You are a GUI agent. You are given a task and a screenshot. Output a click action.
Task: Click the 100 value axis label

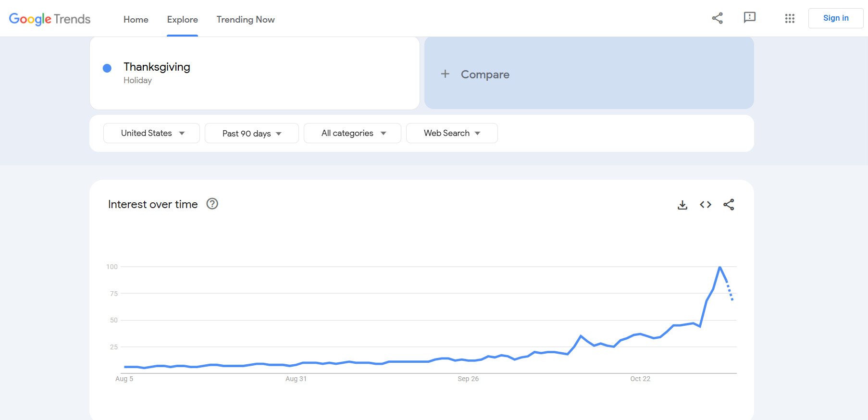[112, 267]
